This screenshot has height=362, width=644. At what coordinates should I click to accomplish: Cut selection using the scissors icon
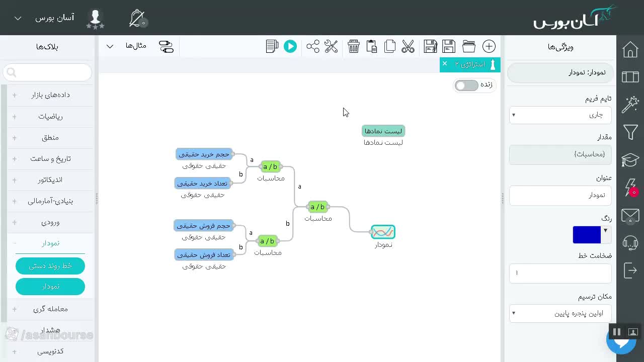point(408,46)
